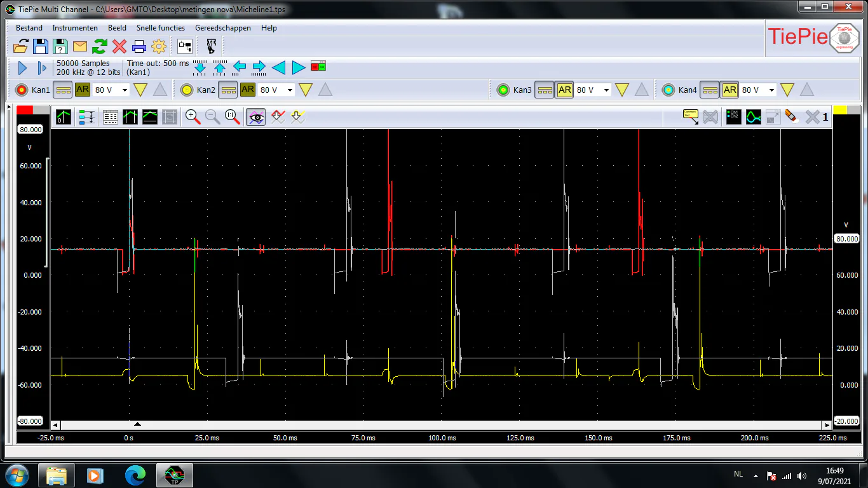
Task: Open Kan1 80 V range dropdown
Action: pyautogui.click(x=125, y=90)
